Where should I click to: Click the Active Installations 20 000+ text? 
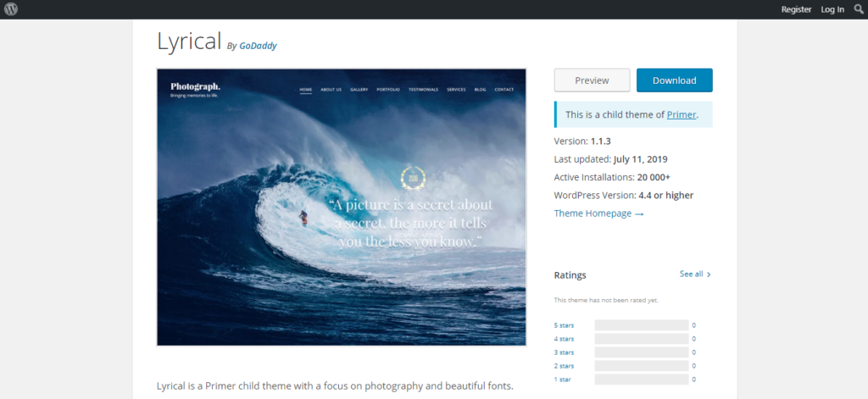coord(612,177)
